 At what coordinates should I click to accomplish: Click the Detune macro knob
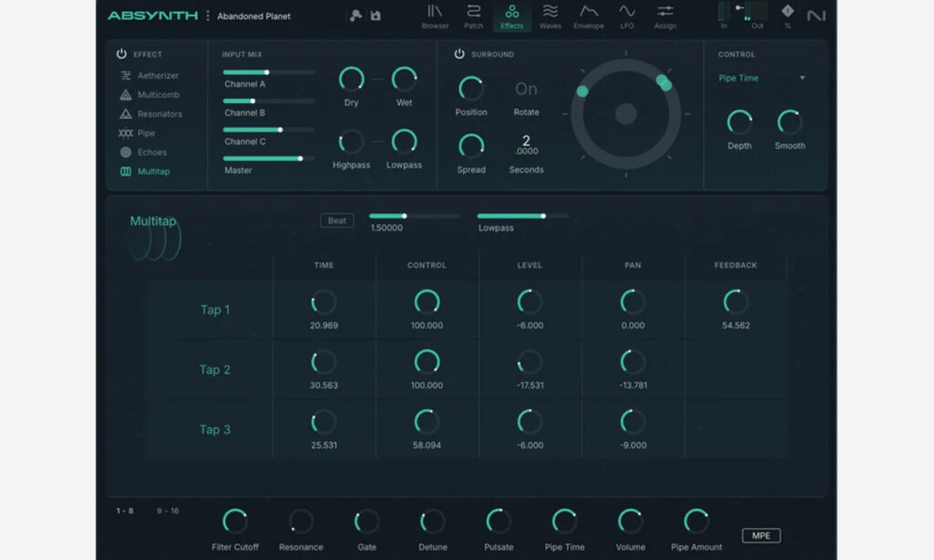[x=432, y=522]
